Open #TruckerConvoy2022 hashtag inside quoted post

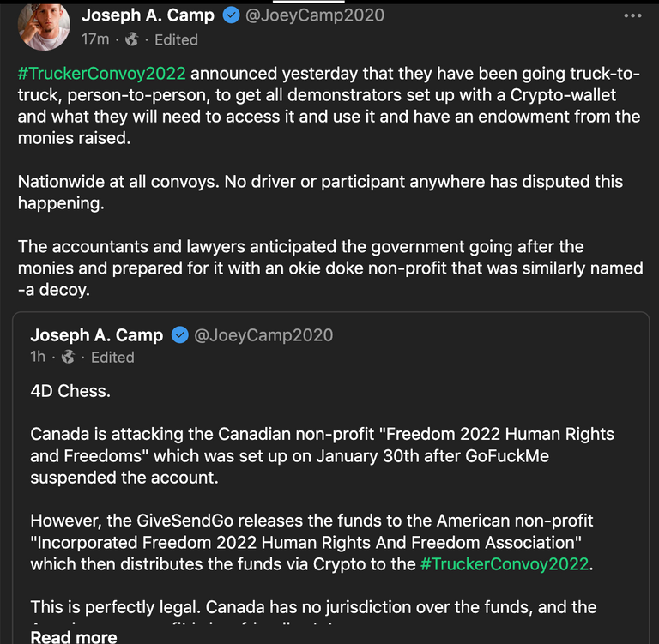point(504,564)
